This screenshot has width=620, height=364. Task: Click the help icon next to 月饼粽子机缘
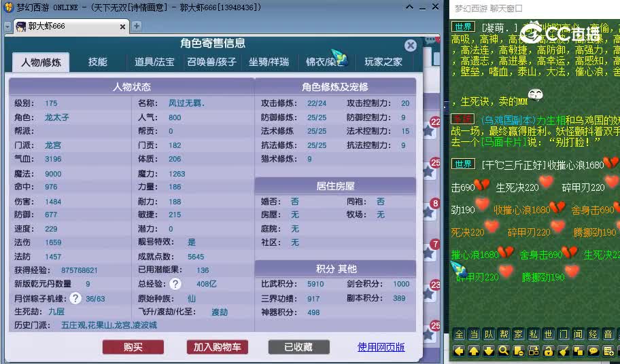coord(75,298)
